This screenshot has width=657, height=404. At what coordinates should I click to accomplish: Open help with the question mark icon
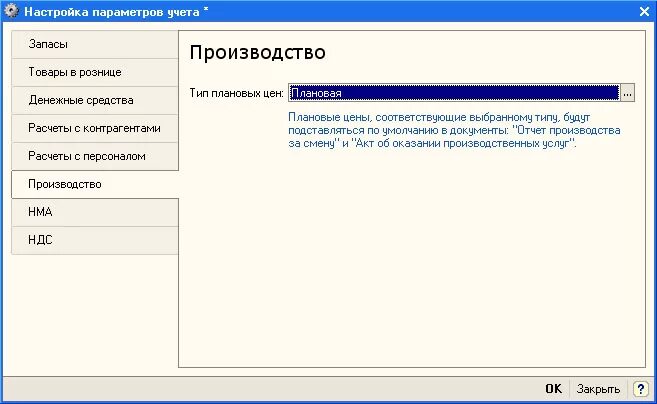click(641, 389)
